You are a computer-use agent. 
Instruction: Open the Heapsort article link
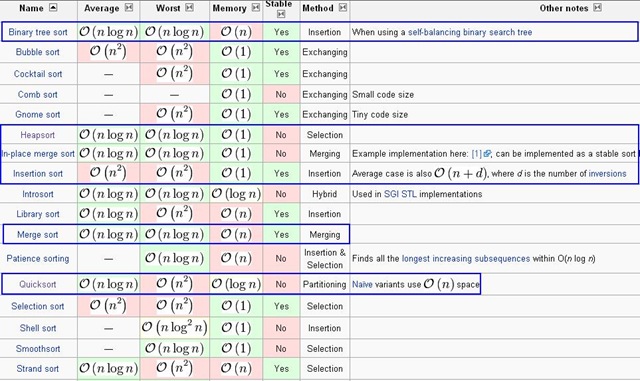pyautogui.click(x=38, y=135)
